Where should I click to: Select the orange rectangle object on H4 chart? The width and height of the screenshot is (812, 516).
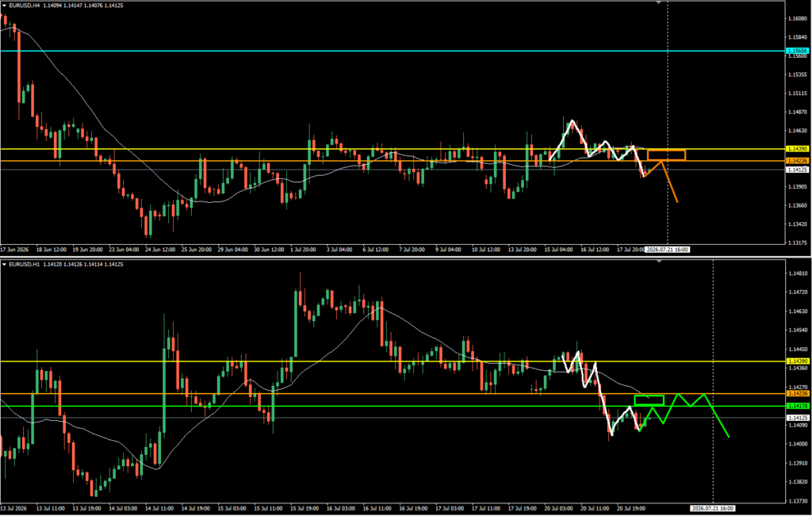pyautogui.click(x=666, y=155)
